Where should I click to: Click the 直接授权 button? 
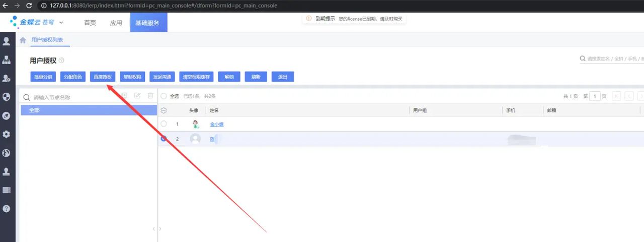point(103,77)
